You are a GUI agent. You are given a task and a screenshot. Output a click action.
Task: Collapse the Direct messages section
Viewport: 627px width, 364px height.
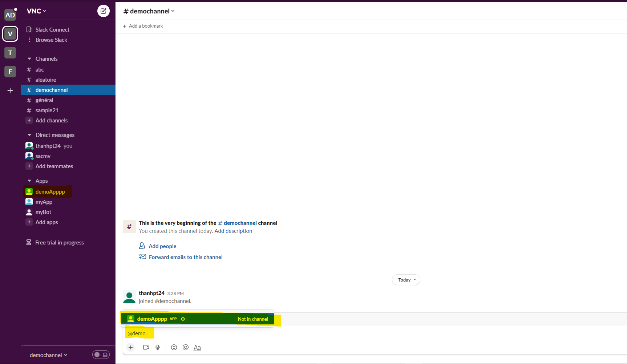click(x=29, y=135)
